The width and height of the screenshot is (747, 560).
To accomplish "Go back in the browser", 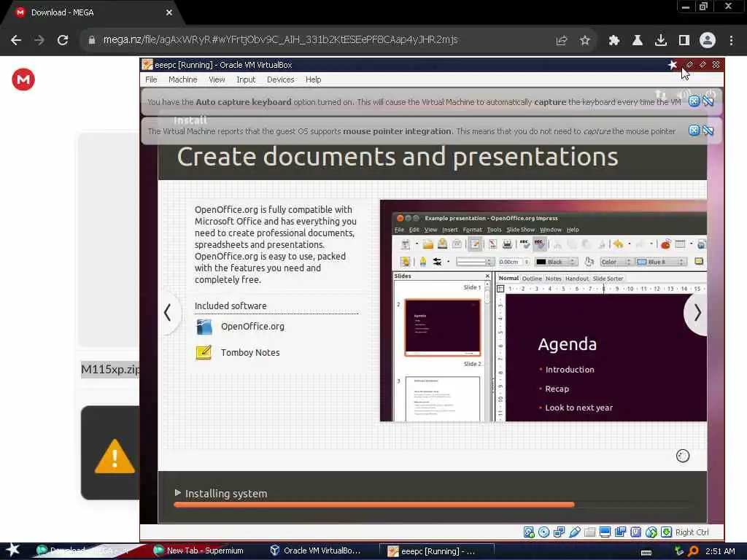I will [16, 41].
